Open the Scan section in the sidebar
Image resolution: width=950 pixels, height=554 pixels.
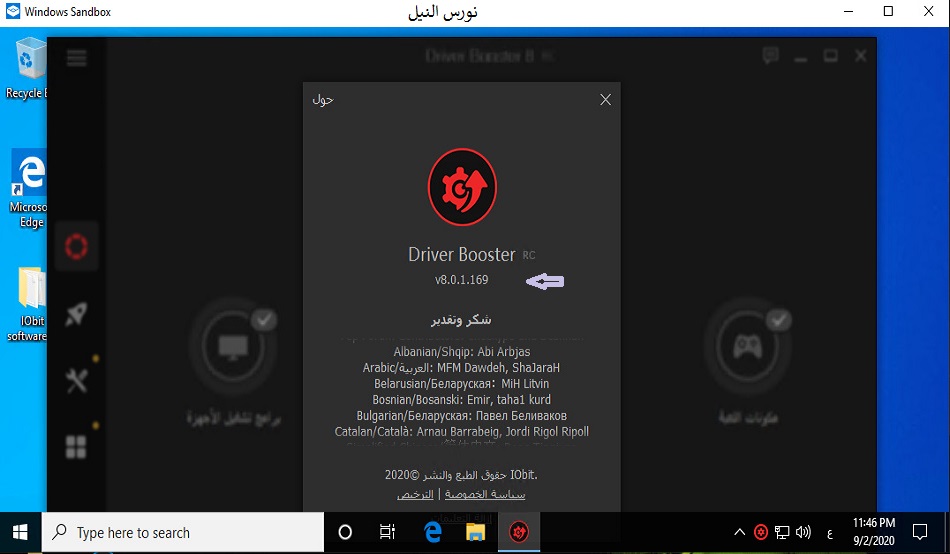[x=77, y=246]
